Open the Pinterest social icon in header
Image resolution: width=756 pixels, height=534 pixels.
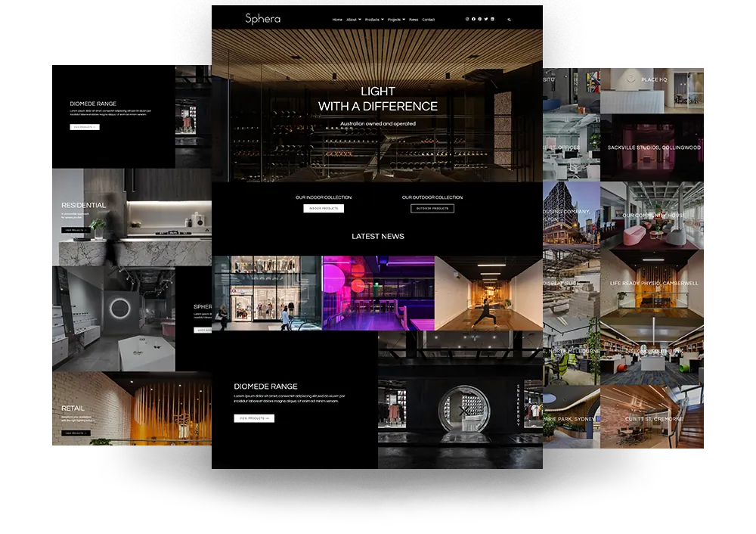480,20
